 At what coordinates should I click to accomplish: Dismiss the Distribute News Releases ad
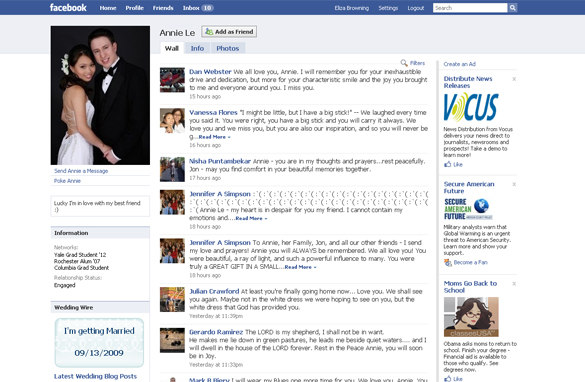pos(514,79)
